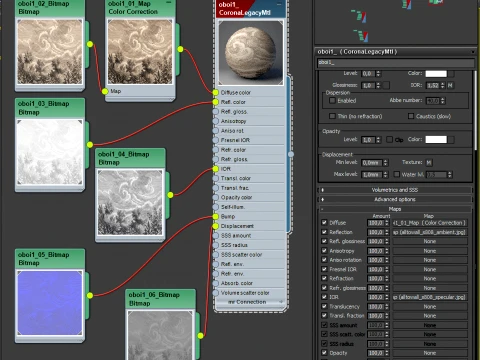This screenshot has width=480, height=360.
Task: Click the Diffuse color input socket
Action: click(216, 92)
